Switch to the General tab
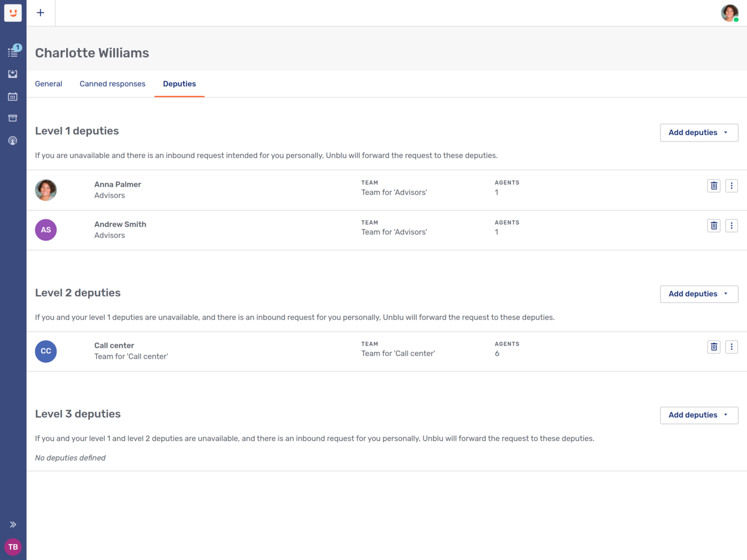The height and width of the screenshot is (560, 747). point(49,84)
